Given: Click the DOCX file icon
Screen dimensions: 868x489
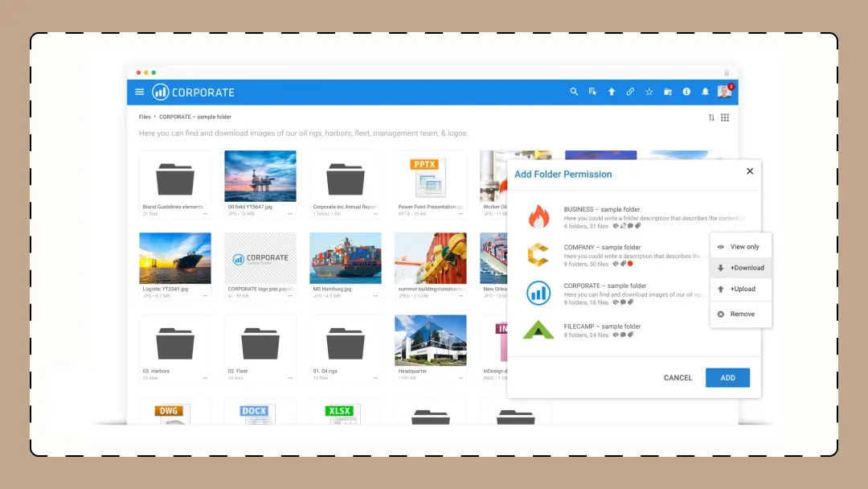Looking at the screenshot, I should (x=257, y=413).
